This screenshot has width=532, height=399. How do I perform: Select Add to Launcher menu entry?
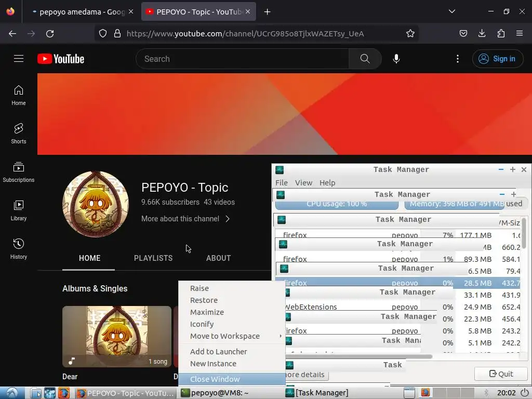pos(232,352)
